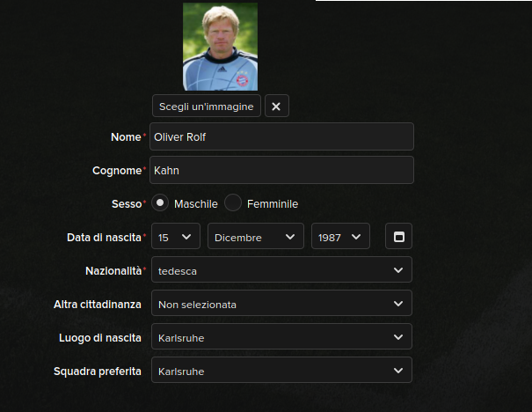Select the Femminile radio button
The height and width of the screenshot is (412, 532).
(x=233, y=202)
